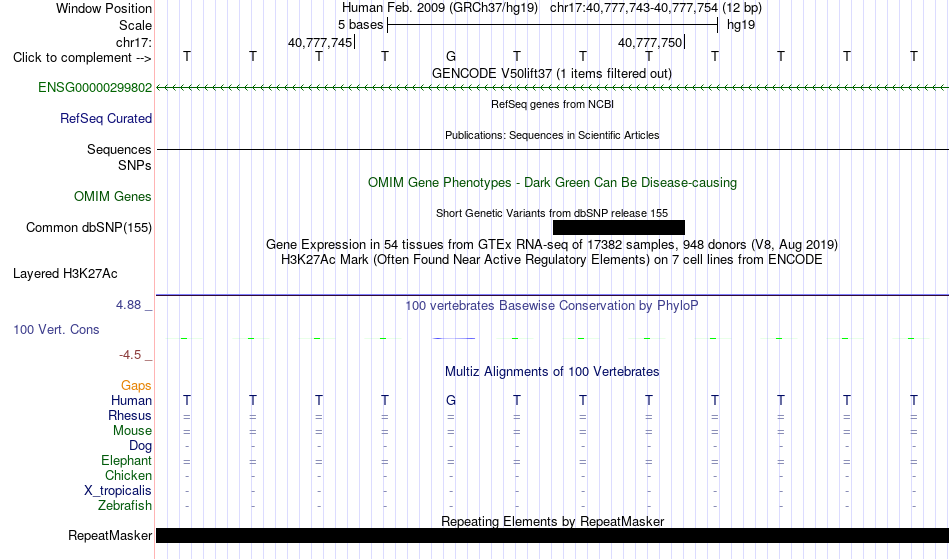
Task: Click the 'Common dbSNP(155)' track label
Action: [x=89, y=227]
